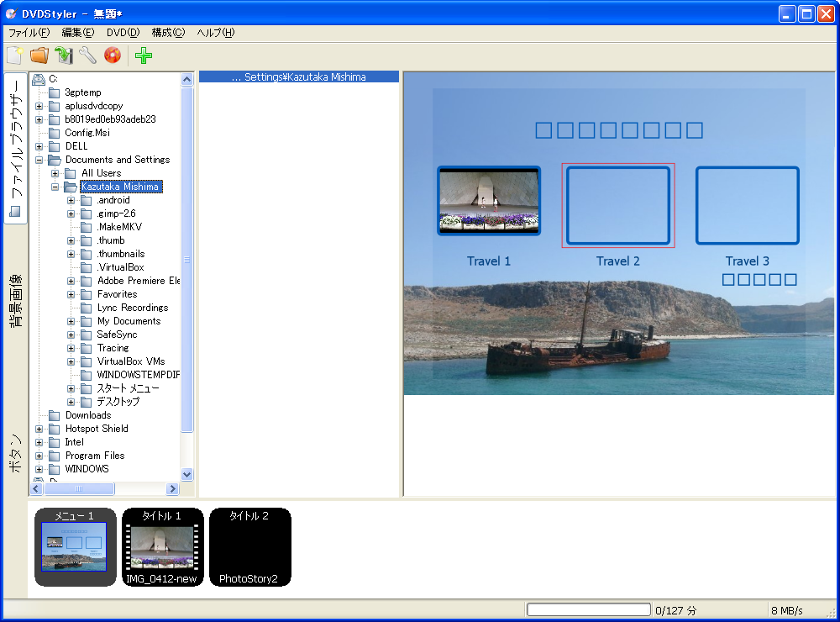This screenshot has width=840, height=622.
Task: Click the disc capacity bar showing 0/127 分
Action: point(588,609)
